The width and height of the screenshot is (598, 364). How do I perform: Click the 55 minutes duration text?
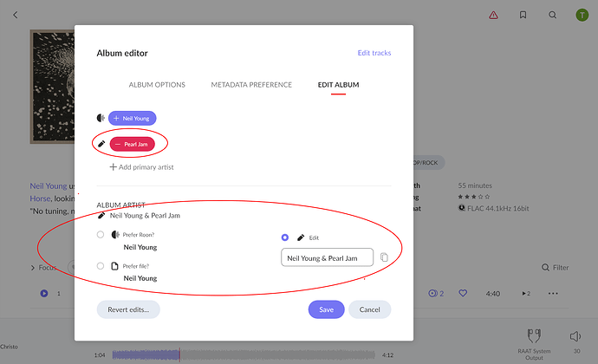(x=475, y=185)
